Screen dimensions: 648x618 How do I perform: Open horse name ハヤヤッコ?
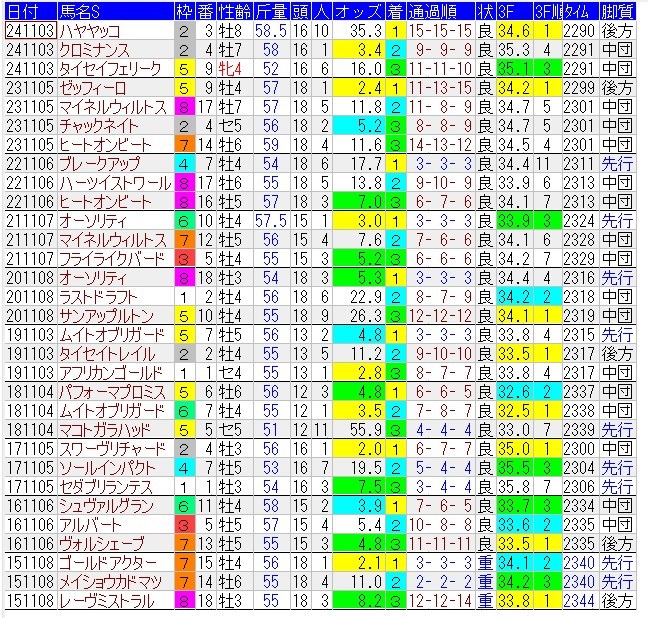click(x=89, y=31)
